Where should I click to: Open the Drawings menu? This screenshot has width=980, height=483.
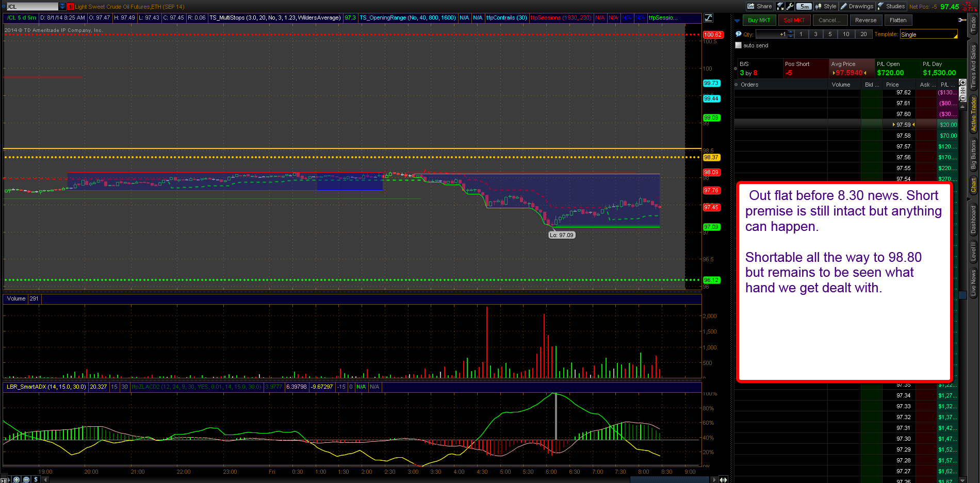tap(857, 6)
